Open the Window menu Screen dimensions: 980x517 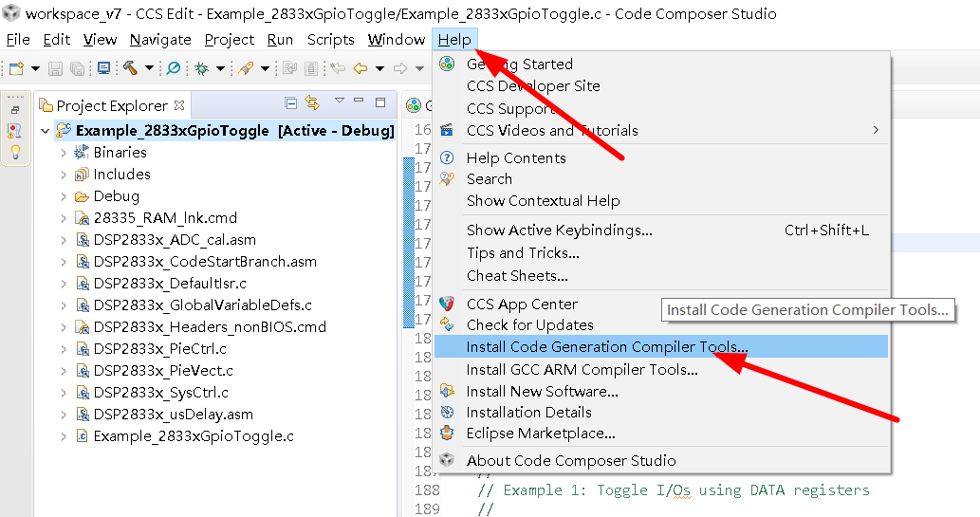pos(397,40)
